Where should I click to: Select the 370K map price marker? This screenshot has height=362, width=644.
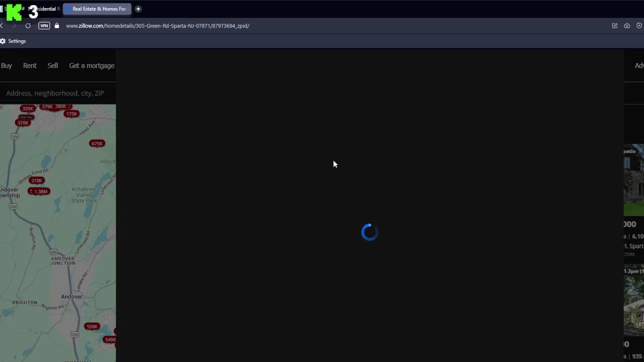[x=23, y=123]
